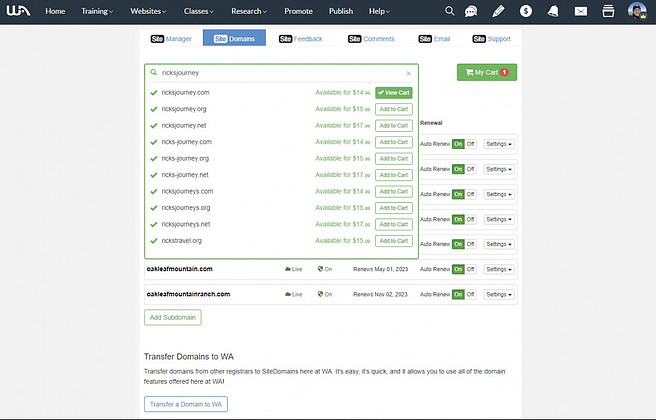Toggle Auto Renew On for oakleafmountain.com
The height and width of the screenshot is (420, 656).
[458, 269]
